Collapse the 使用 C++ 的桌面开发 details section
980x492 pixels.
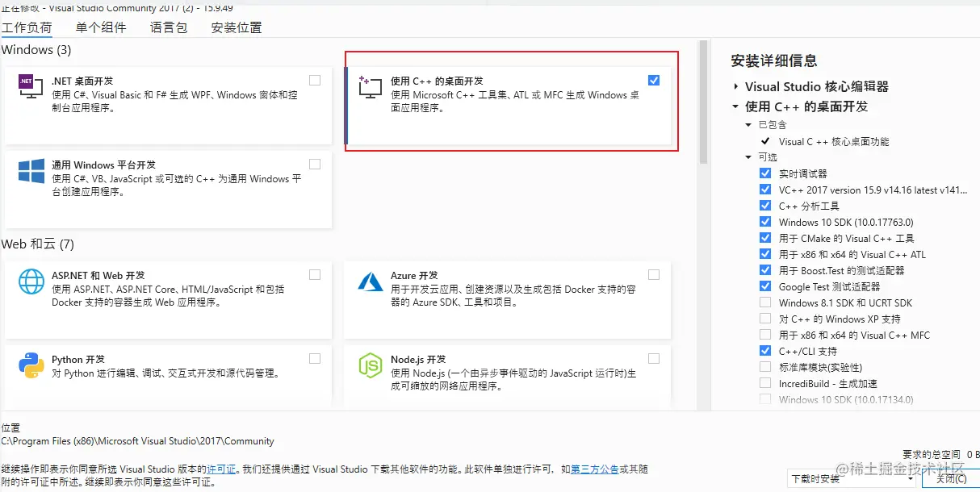click(x=735, y=106)
